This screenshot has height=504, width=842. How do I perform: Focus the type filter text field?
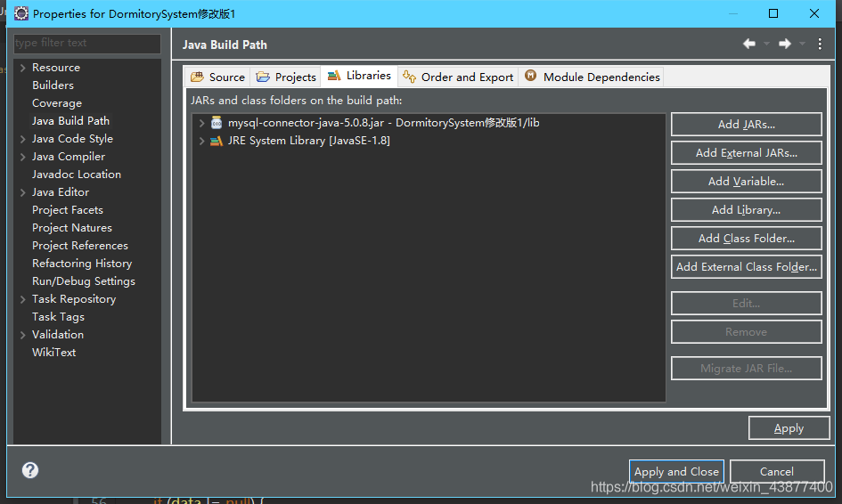[x=87, y=43]
